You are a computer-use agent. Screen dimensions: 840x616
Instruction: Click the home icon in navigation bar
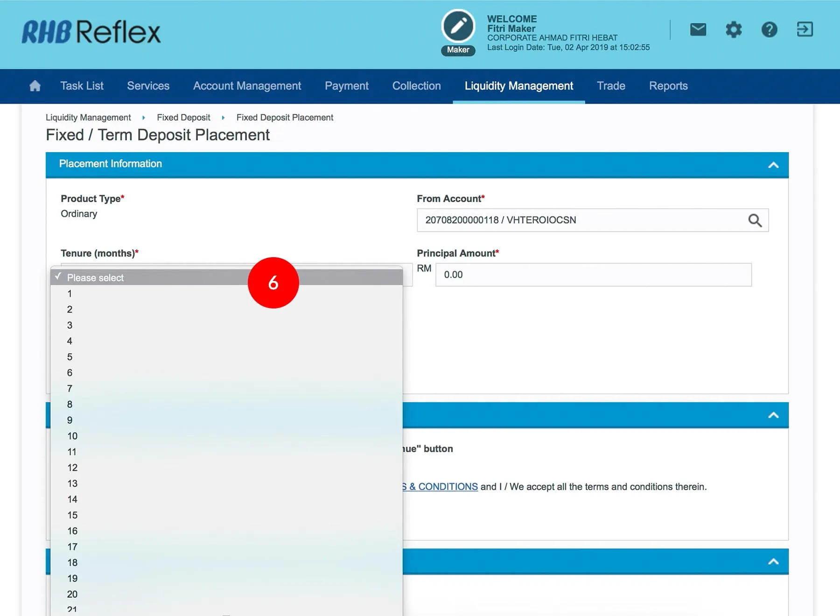click(35, 86)
